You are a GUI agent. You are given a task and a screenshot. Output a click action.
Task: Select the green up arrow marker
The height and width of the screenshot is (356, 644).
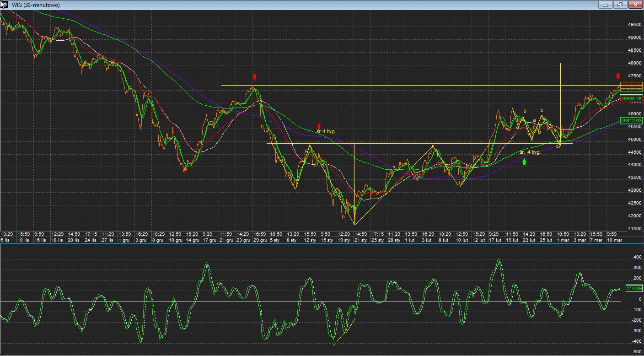coord(524,161)
